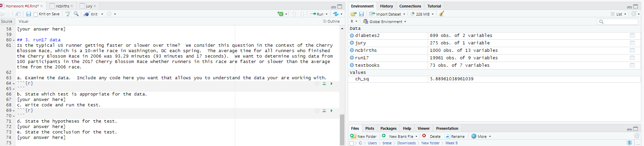
Task: Open the History tab
Action: pos(386,6)
